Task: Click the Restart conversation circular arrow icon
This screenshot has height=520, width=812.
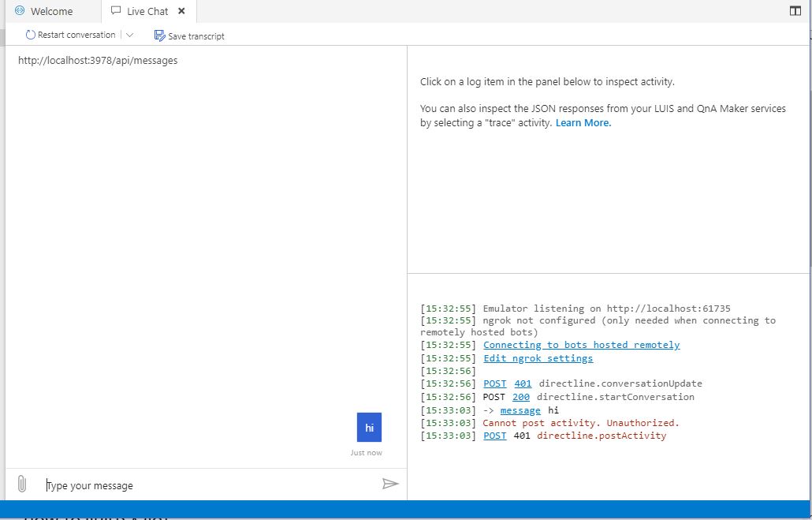Action: pos(30,35)
